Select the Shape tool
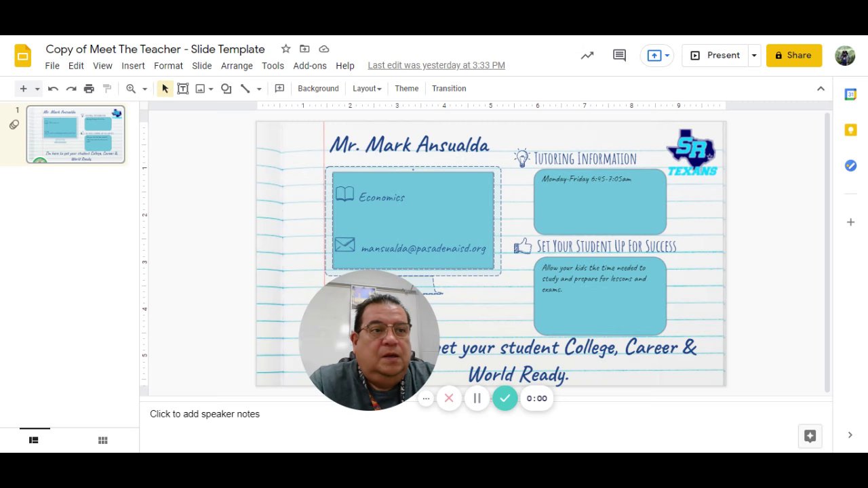The height and width of the screenshot is (488, 868). (x=226, y=89)
